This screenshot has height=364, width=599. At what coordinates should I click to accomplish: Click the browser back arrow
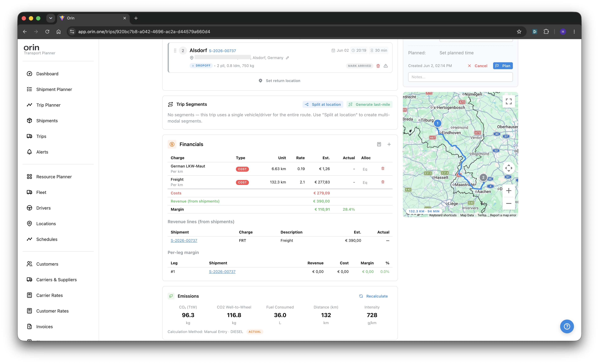pyautogui.click(x=25, y=32)
